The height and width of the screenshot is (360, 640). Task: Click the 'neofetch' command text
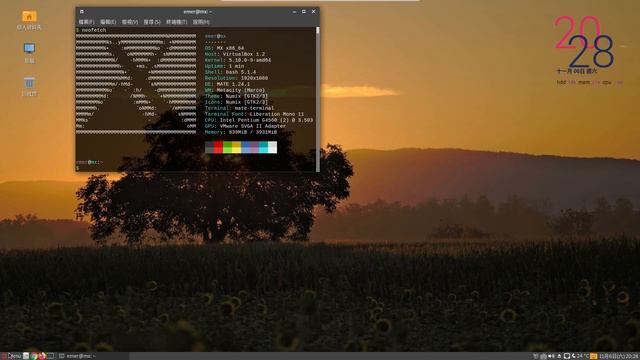[94, 30]
